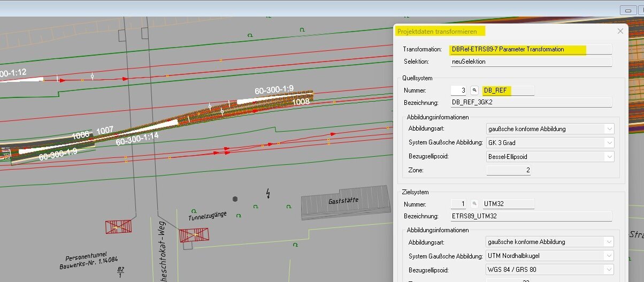Close the Projektdaten transformieren dialog
This screenshot has height=282, width=644.
click(x=620, y=31)
